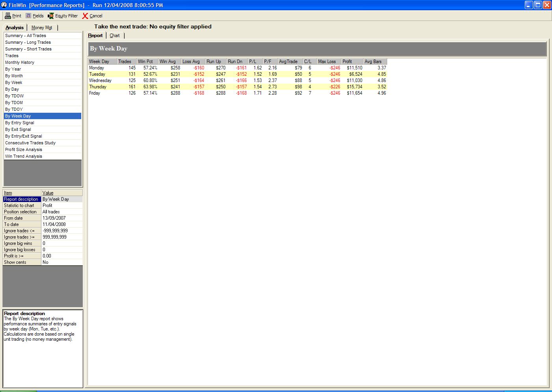Screen dimensions: 552x392
Task: Click the Win Pct column header
Action: coord(147,62)
